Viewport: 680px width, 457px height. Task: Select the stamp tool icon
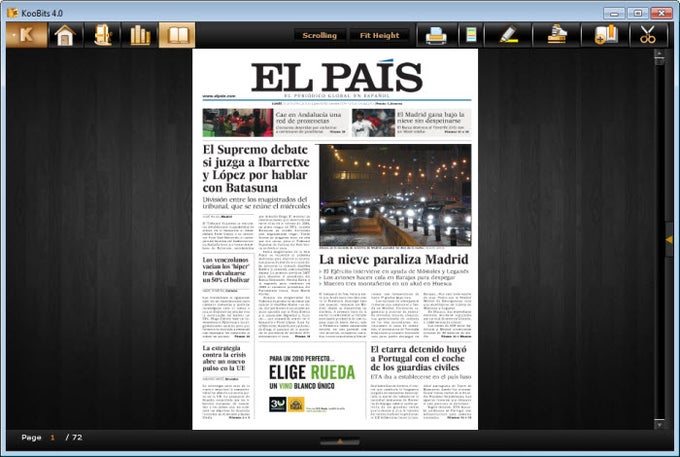(x=557, y=35)
